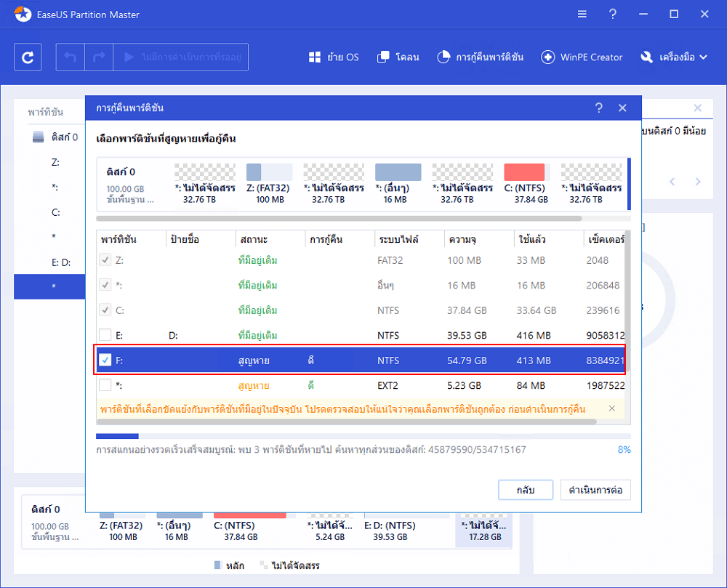The image size is (727, 588).
Task: Click the ไม่ได้จัดสรร legend swatch
Action: 263,565
